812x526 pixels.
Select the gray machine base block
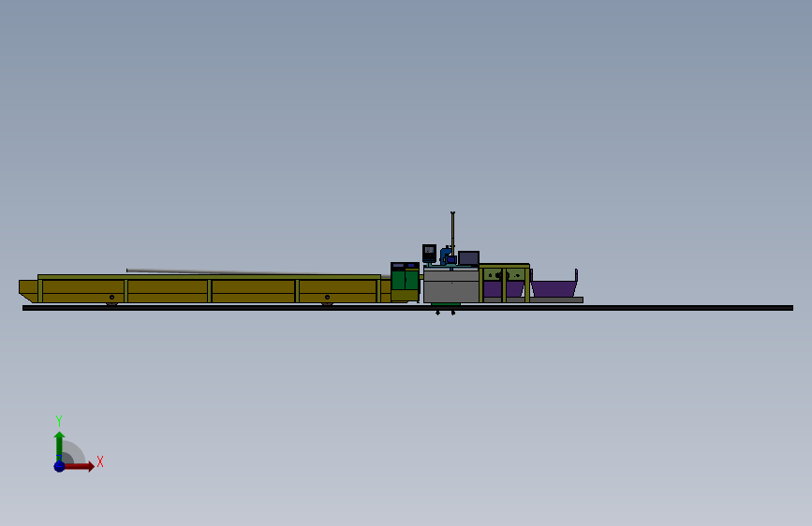tap(451, 285)
